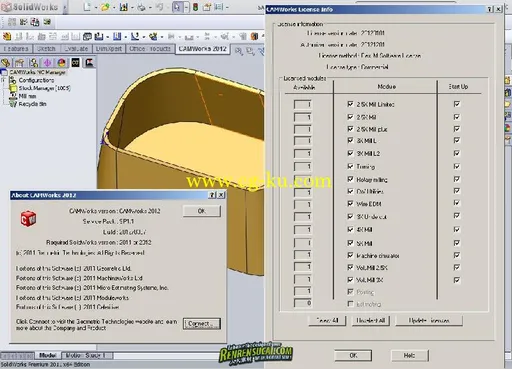Click the question mark in About dialog title

coord(212,195)
